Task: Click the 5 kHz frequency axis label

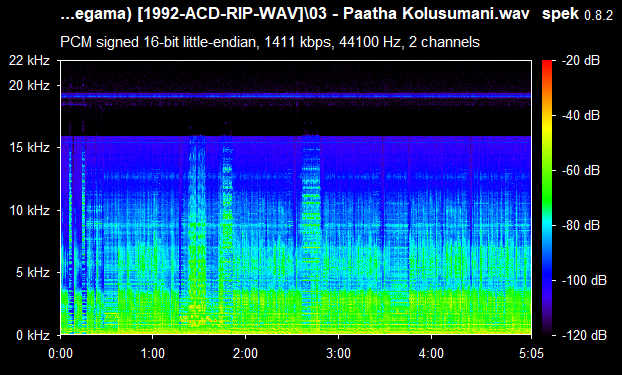Action: pyautogui.click(x=33, y=273)
